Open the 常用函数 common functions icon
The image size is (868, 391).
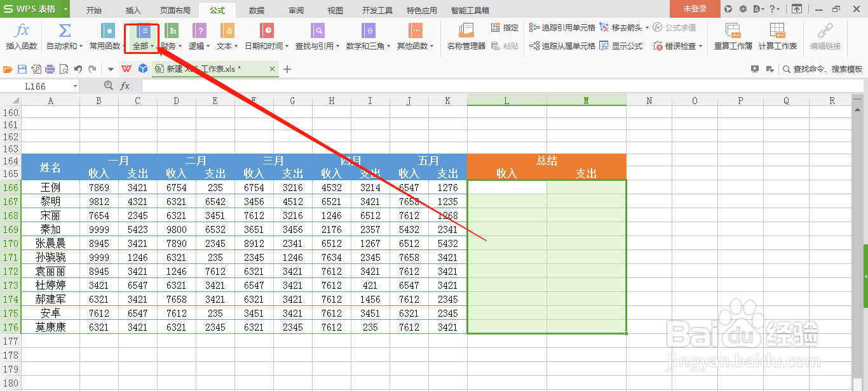point(109,31)
